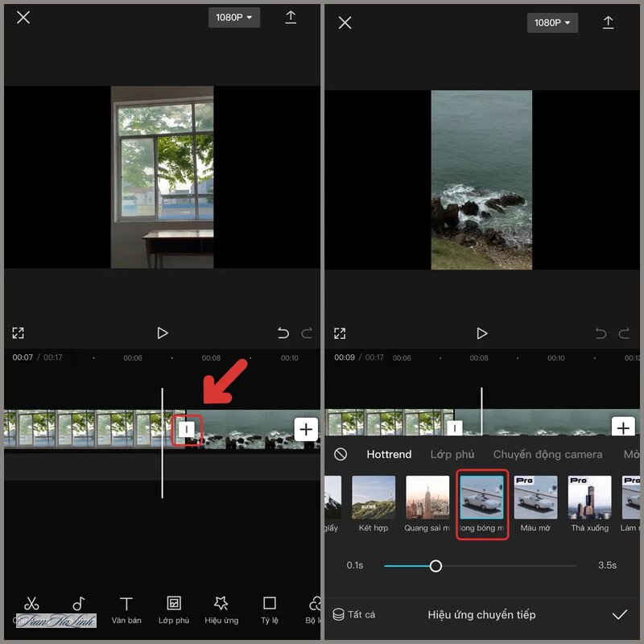The height and width of the screenshot is (644, 644).
Task: Open the Văn bản text tool
Action: (x=126, y=611)
